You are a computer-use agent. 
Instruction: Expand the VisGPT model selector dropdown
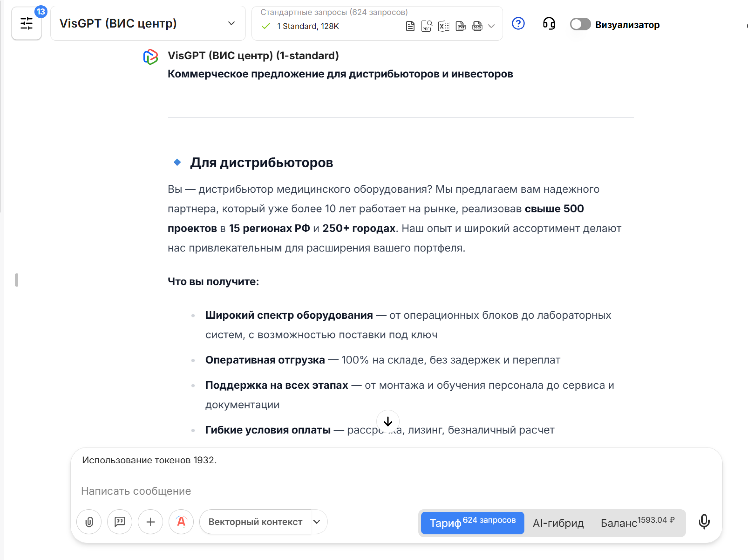point(231,23)
